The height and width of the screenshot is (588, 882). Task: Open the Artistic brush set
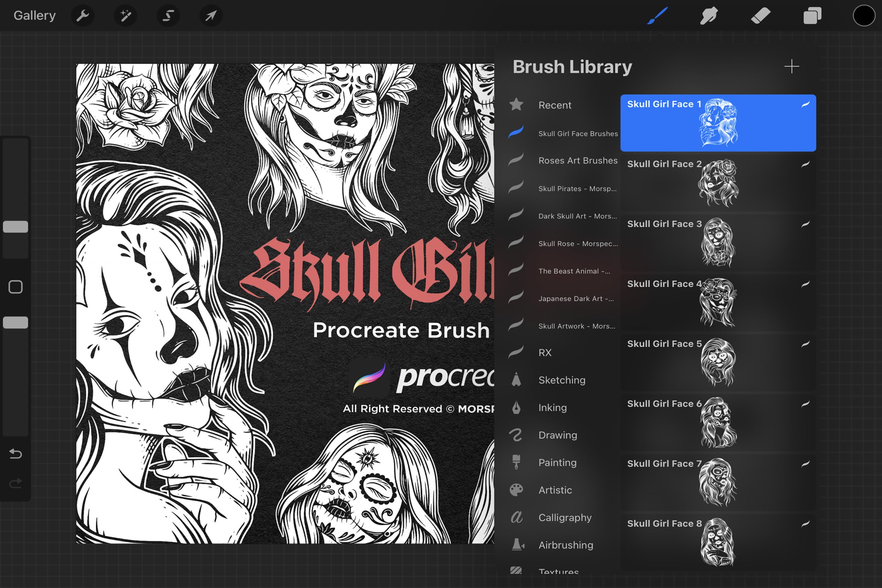(563, 490)
